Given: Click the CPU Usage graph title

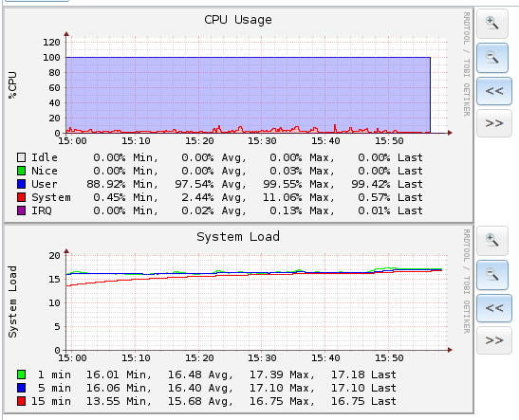Looking at the screenshot, I should (x=238, y=20).
